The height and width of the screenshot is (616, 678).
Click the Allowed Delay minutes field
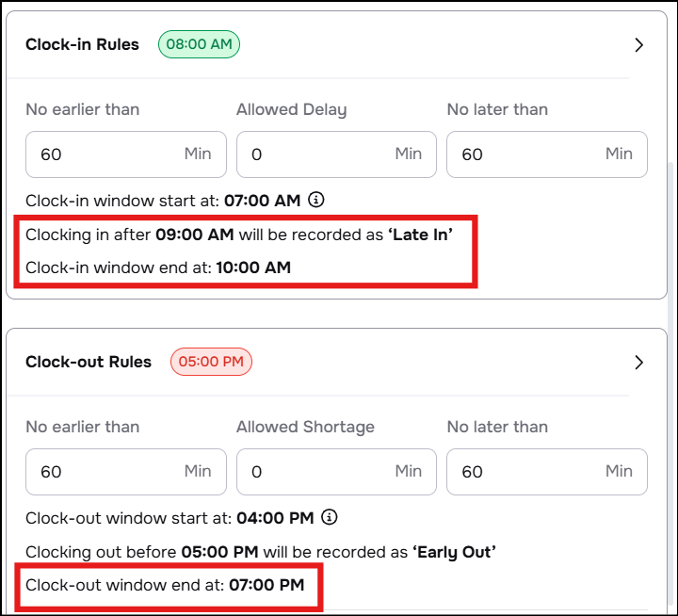[336, 154]
